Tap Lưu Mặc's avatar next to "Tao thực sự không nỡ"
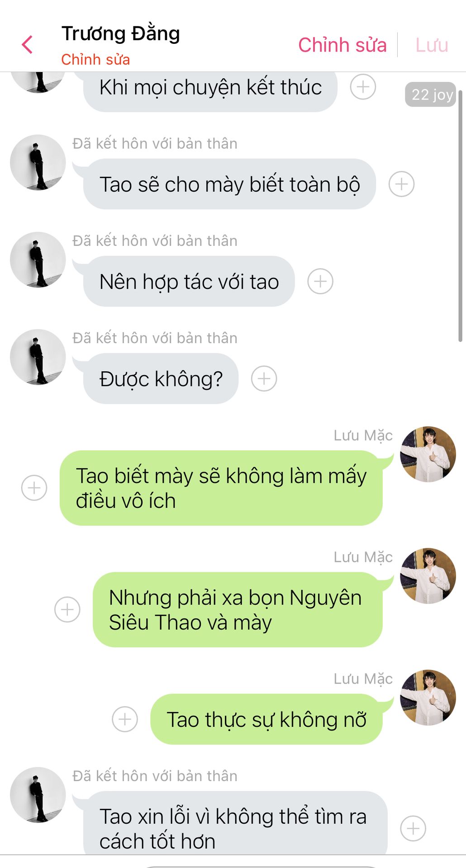The width and height of the screenshot is (466, 868). 428,698
